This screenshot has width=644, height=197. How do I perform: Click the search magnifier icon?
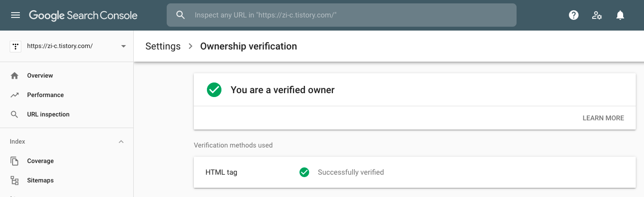pos(181,15)
